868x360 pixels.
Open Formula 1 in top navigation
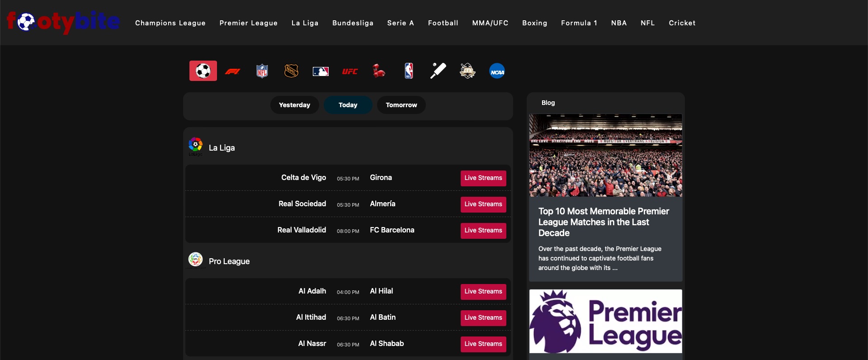pyautogui.click(x=579, y=23)
